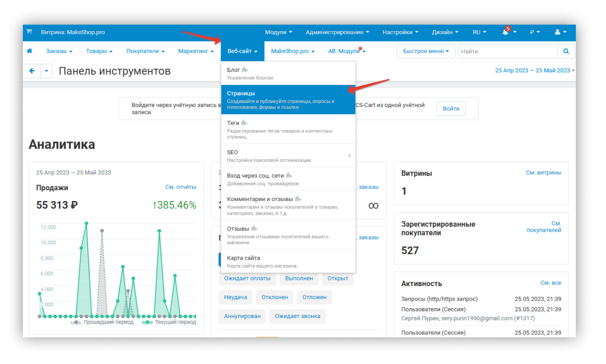This screenshot has width=606, height=364.
Task: Click the Войти button
Action: [x=451, y=108]
